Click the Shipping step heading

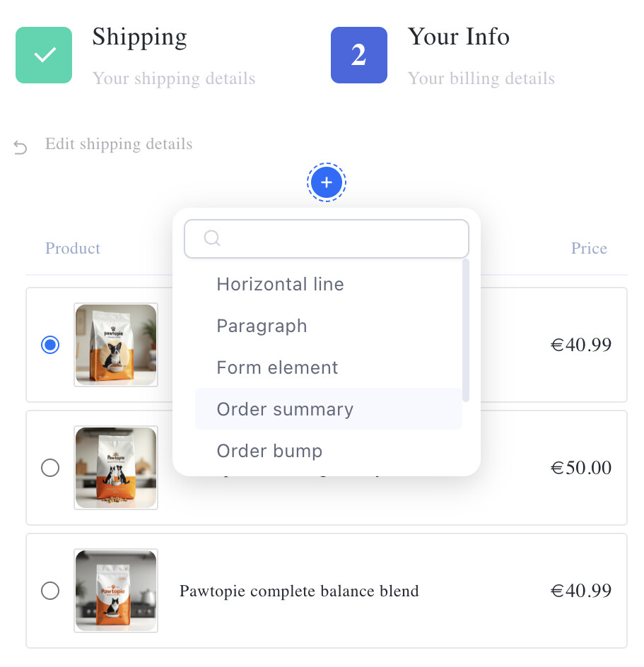point(139,37)
